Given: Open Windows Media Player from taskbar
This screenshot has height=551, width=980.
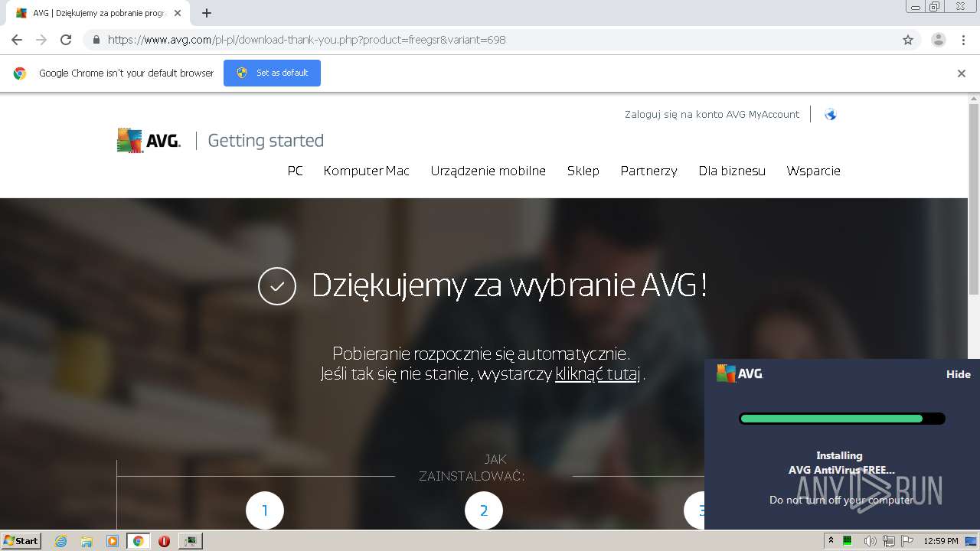Looking at the screenshot, I should tap(113, 541).
